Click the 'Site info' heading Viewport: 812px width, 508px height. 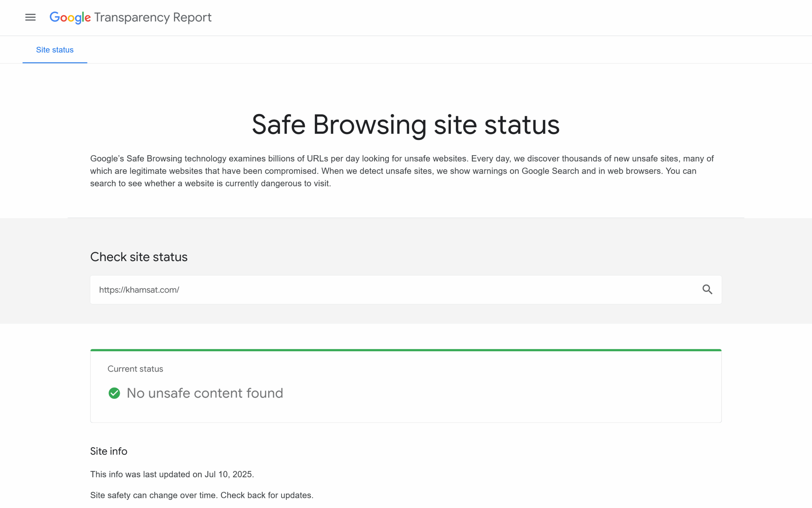pos(109,451)
